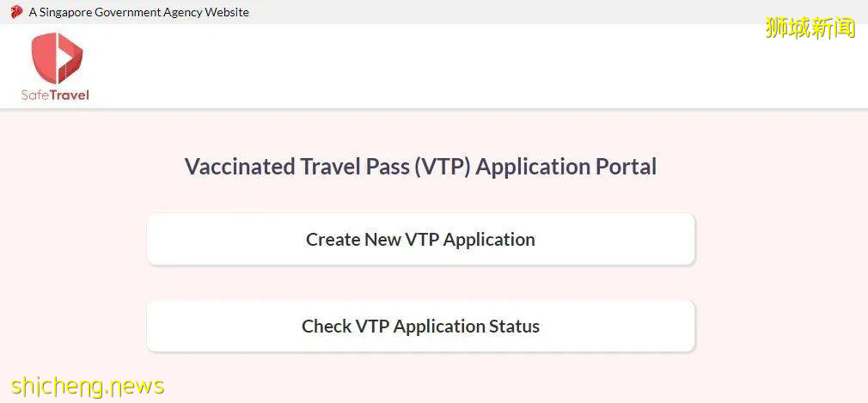Click the yellow 狮城新闻 watermark
The image size is (868, 403).
tap(810, 27)
